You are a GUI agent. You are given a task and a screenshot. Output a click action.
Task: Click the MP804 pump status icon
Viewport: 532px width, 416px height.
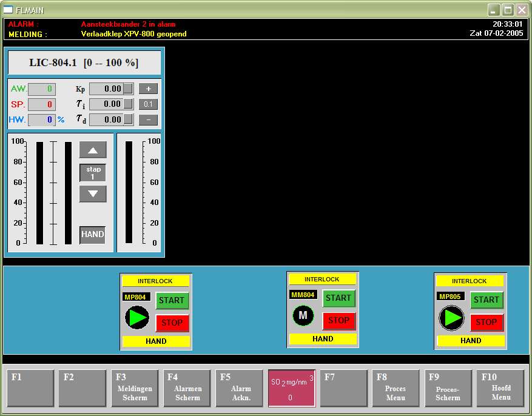[x=137, y=317]
